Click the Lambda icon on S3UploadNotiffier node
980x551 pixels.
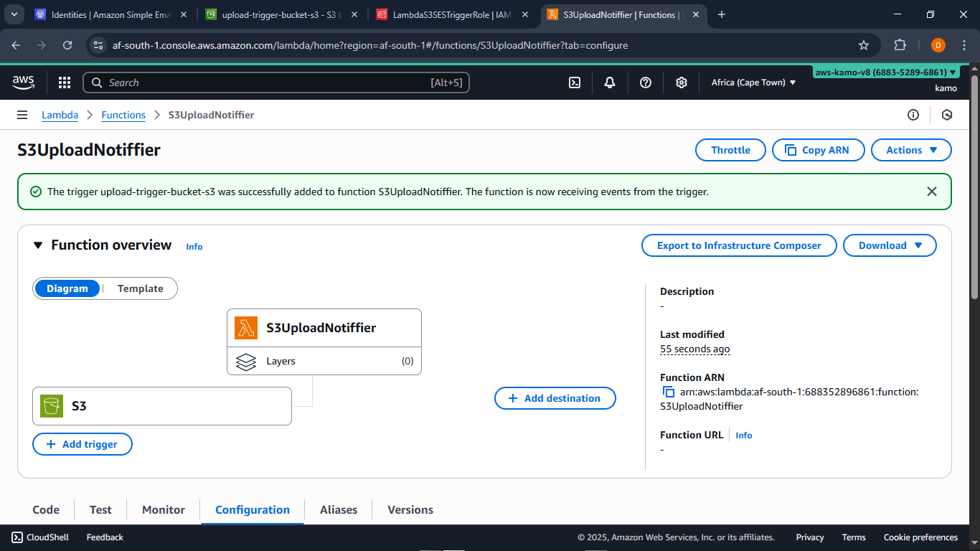[245, 327]
